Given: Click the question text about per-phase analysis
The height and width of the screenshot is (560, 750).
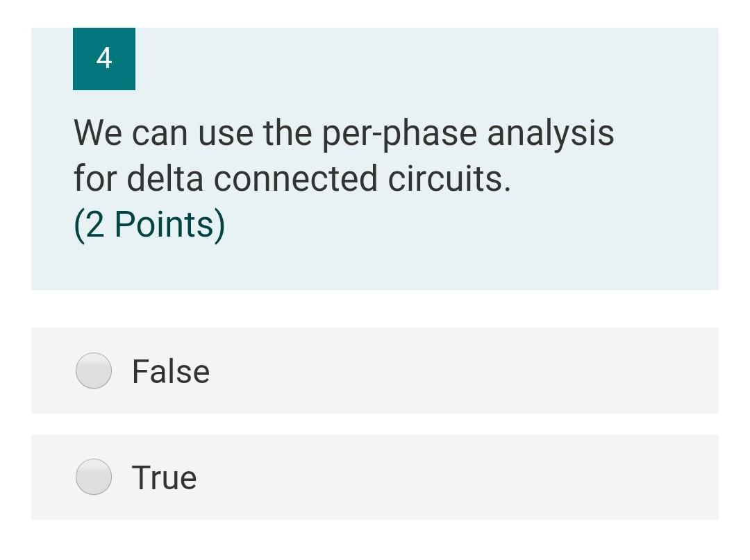Looking at the screenshot, I should pos(344,154).
